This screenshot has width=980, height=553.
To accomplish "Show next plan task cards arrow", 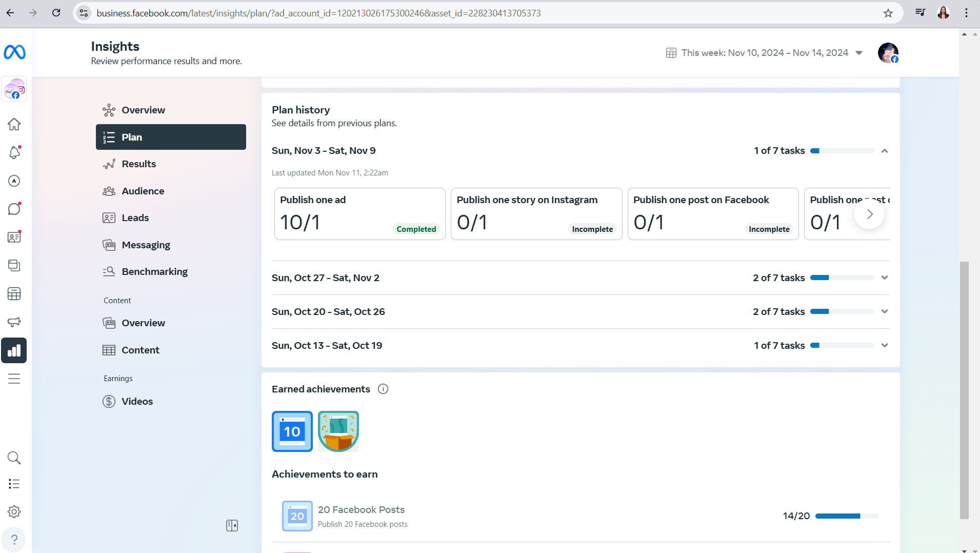I will 869,214.
